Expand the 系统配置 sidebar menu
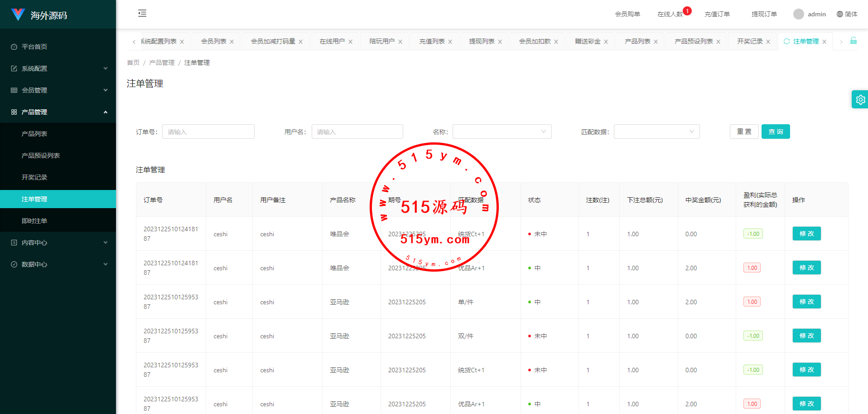 tap(58, 68)
